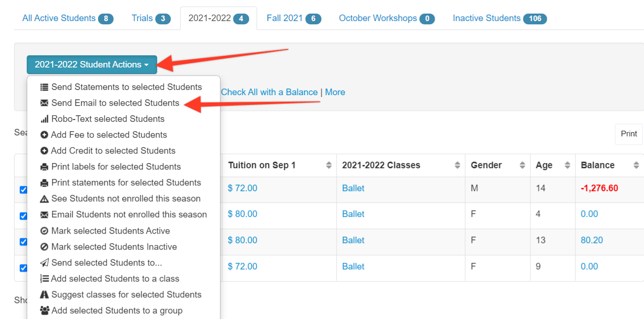Click the Print button

click(x=629, y=134)
